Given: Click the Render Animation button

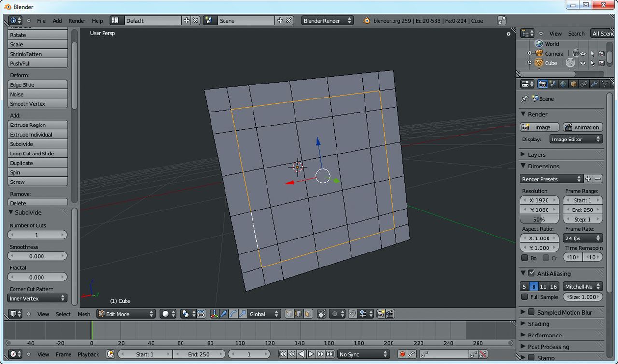Looking at the screenshot, I should [583, 127].
